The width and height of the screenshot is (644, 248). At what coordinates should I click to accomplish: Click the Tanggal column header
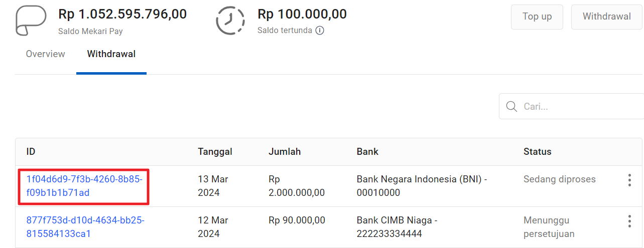click(x=215, y=152)
